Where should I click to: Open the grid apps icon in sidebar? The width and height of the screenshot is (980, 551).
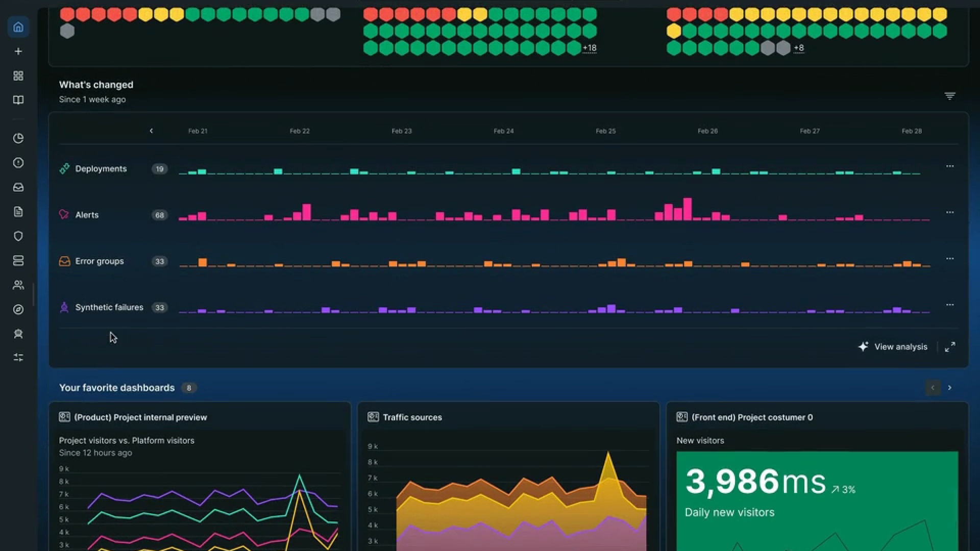tap(18, 76)
